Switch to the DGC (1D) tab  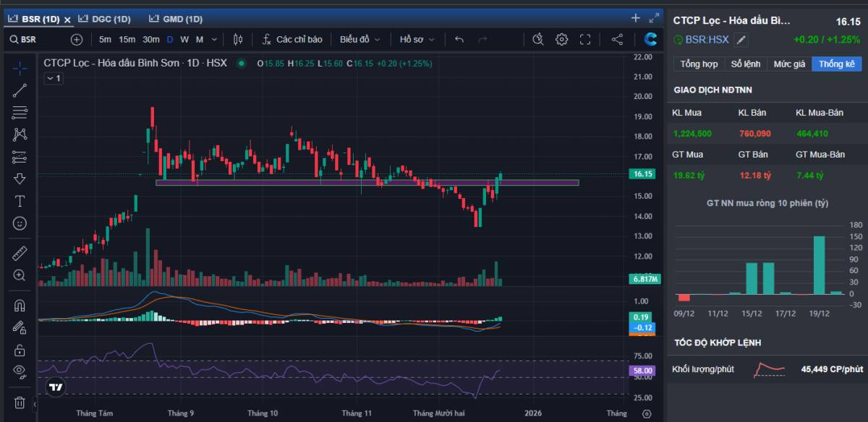(105, 19)
